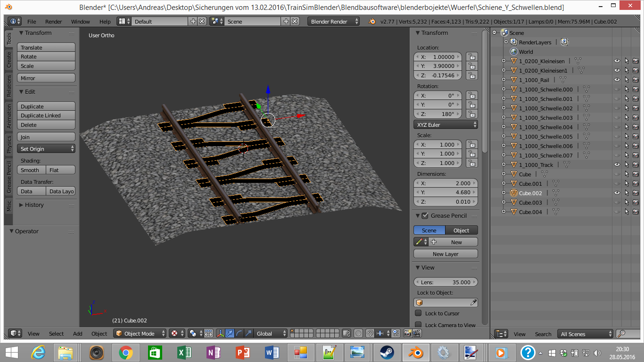644x362 pixels.
Task: Toggle the 3D manipulator axes icon
Action: click(x=220, y=333)
